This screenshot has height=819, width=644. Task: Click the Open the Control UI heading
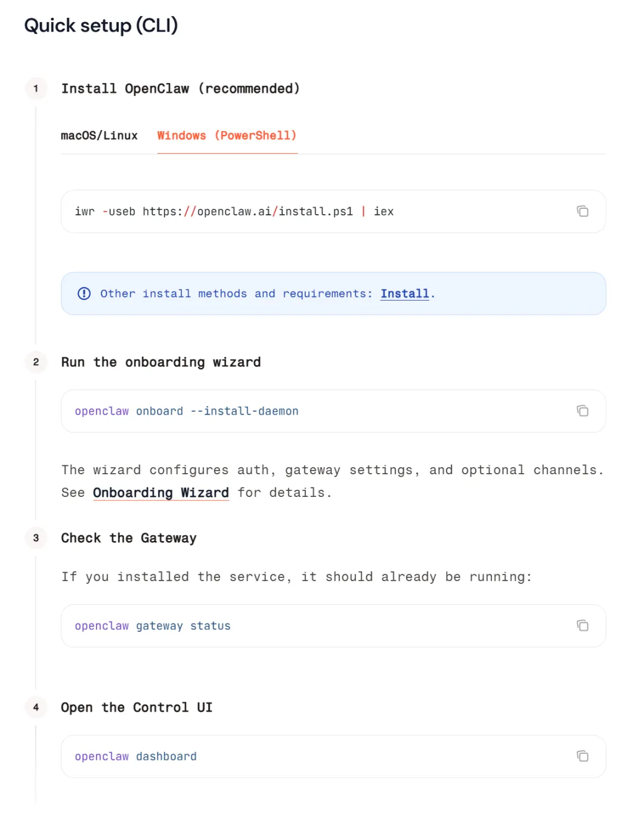point(137,707)
